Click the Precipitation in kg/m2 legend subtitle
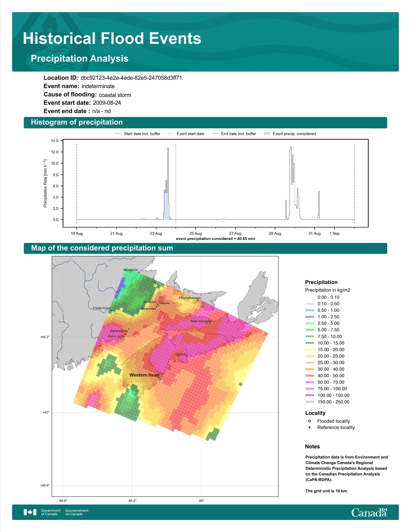 [x=328, y=290]
